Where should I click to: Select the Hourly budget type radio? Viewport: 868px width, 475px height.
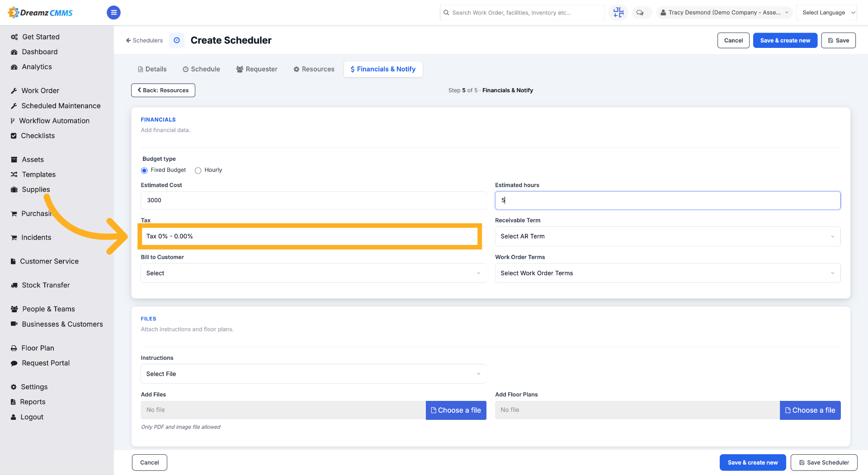tap(198, 170)
